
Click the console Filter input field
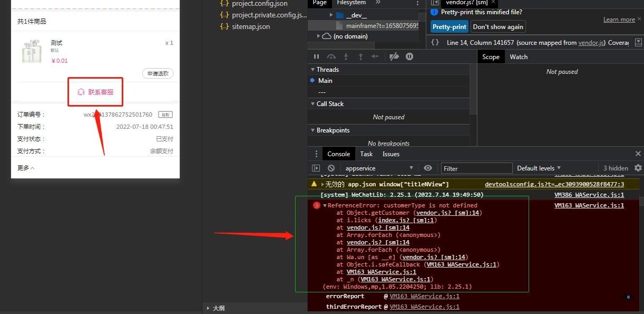[476, 168]
